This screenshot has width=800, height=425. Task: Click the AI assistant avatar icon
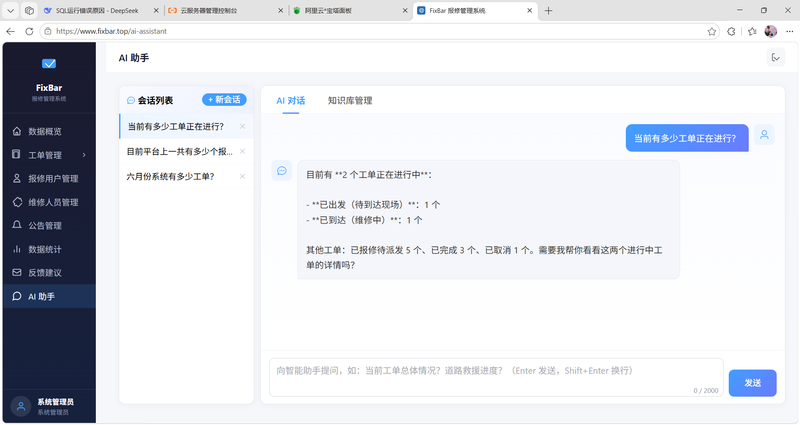coord(282,170)
